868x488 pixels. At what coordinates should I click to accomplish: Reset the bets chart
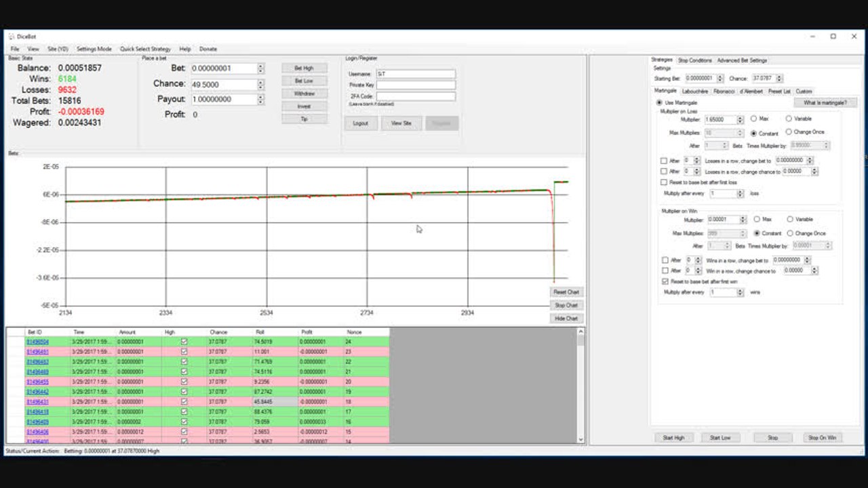pyautogui.click(x=566, y=292)
